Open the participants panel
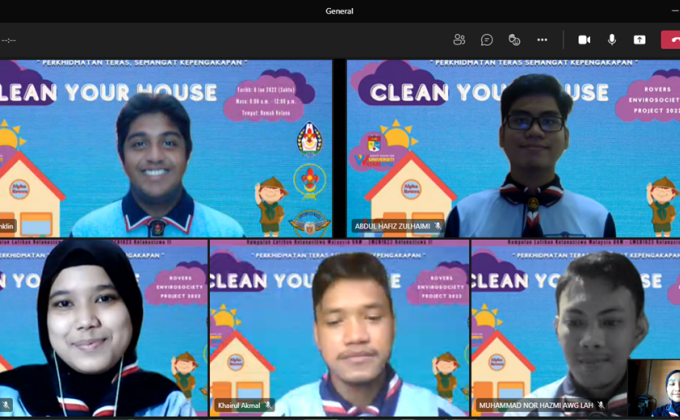Screen dimensions: 680x420 click(459, 40)
